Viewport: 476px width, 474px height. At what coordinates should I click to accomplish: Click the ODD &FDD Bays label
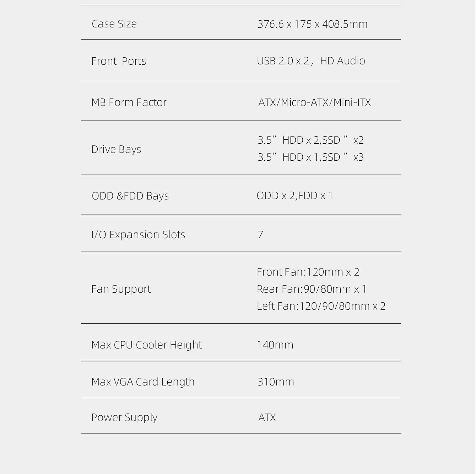130,196
